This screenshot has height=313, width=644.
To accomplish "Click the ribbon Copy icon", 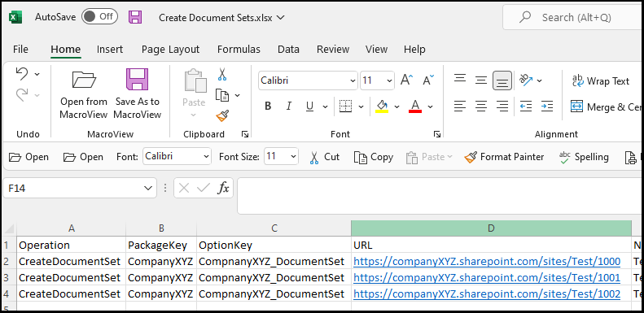I will 221,95.
